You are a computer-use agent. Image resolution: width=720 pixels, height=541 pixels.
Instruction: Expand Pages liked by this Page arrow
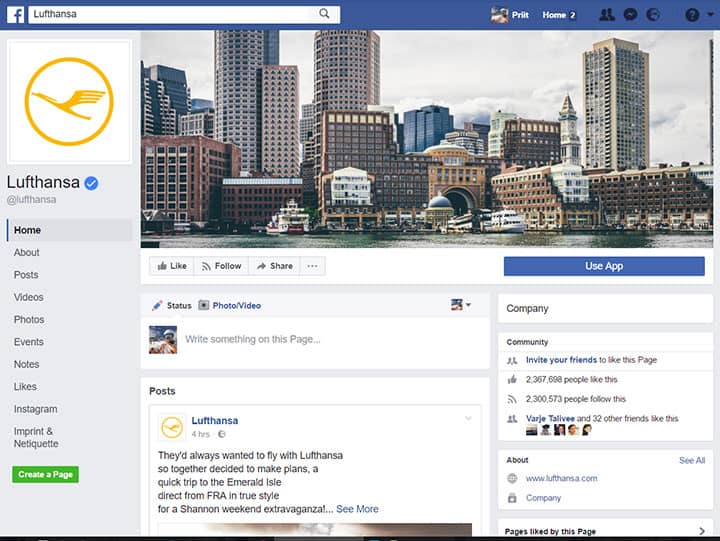[702, 531]
